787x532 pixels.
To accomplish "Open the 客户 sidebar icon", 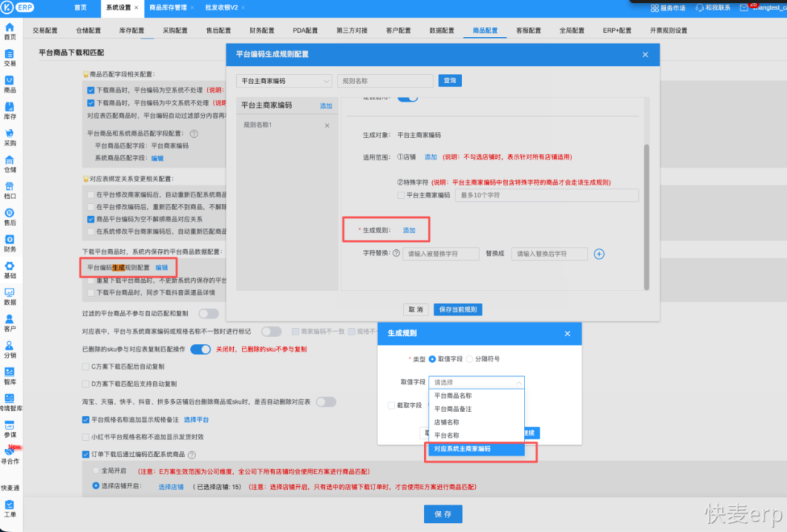I will click(x=9, y=319).
